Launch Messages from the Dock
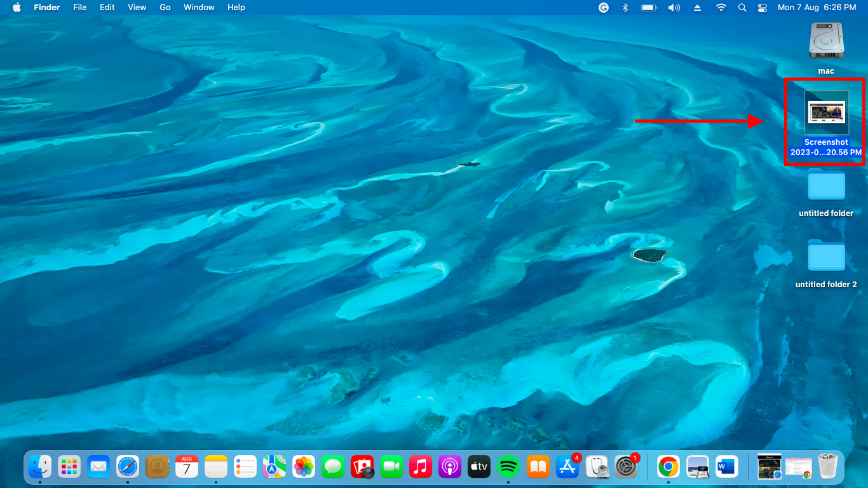868x488 pixels. 333,467
